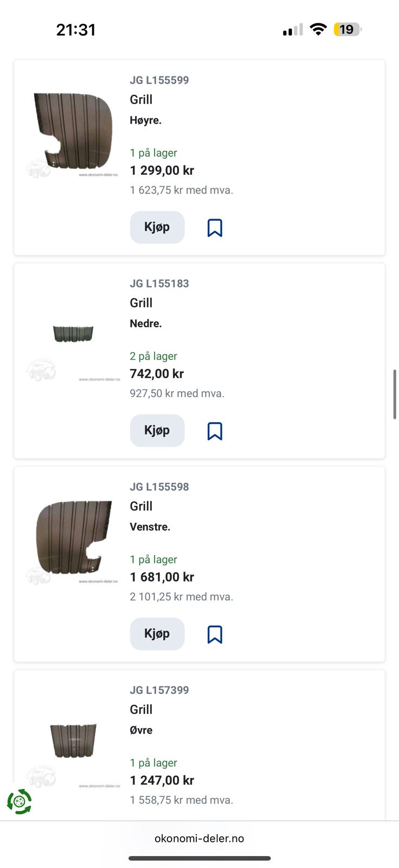Tap Kjøp for the Høyre grill

point(157,227)
